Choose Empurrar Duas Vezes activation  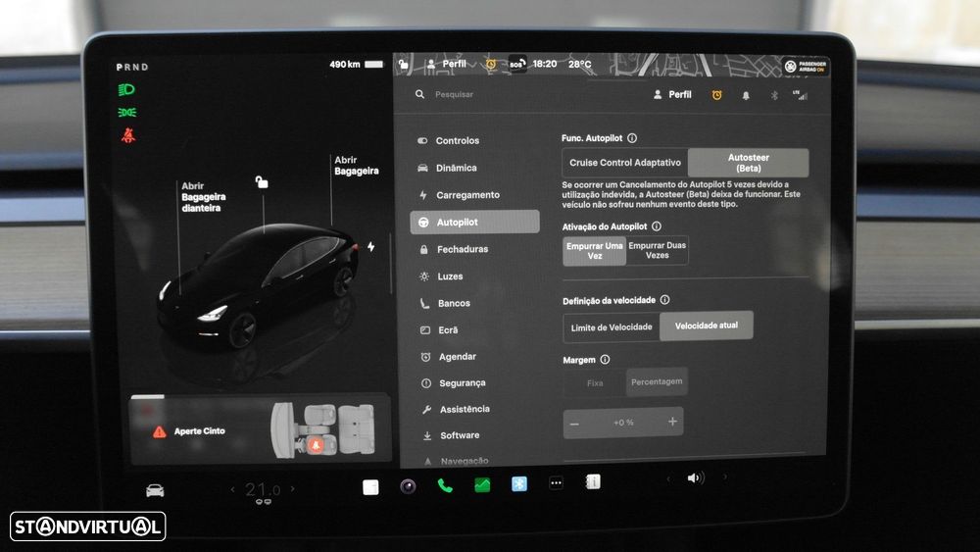click(657, 251)
